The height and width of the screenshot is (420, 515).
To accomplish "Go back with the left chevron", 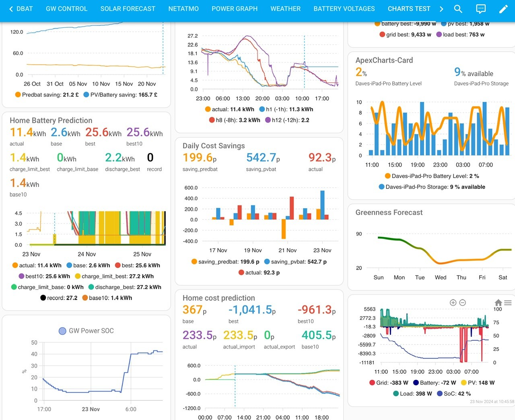I will [11, 9].
